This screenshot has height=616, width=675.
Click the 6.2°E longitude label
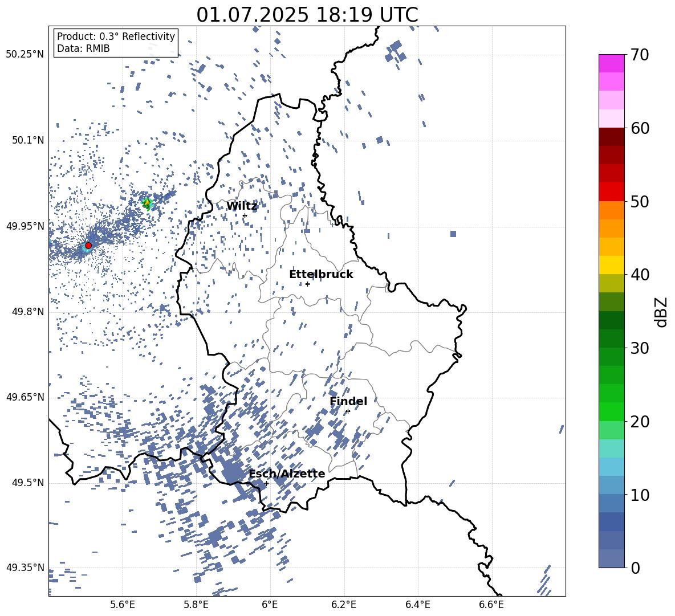point(344,605)
